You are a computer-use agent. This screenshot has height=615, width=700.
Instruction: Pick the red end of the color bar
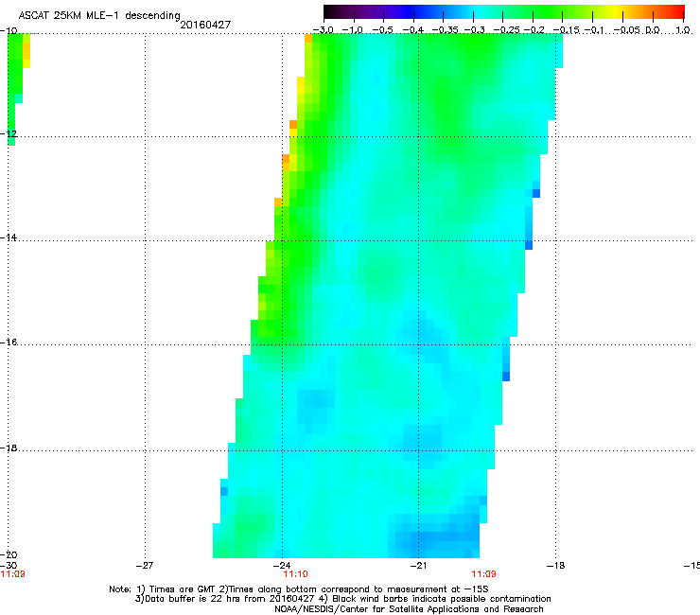point(678,11)
